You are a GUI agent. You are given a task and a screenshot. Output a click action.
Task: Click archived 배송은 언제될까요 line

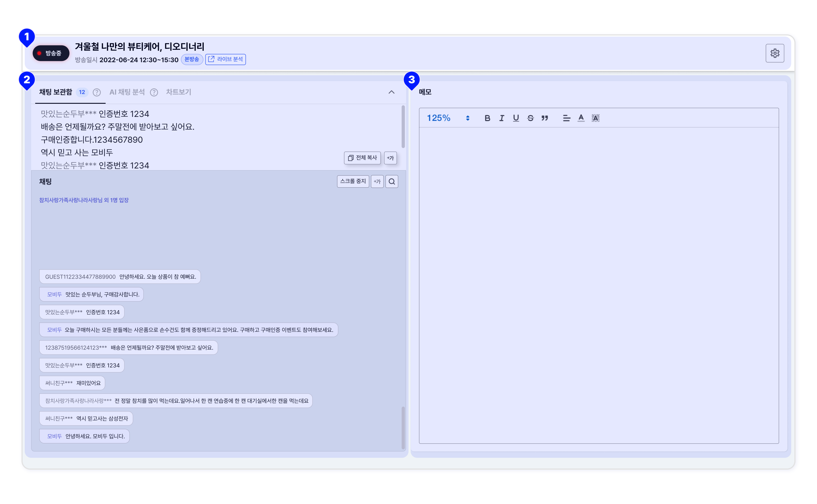click(x=117, y=127)
